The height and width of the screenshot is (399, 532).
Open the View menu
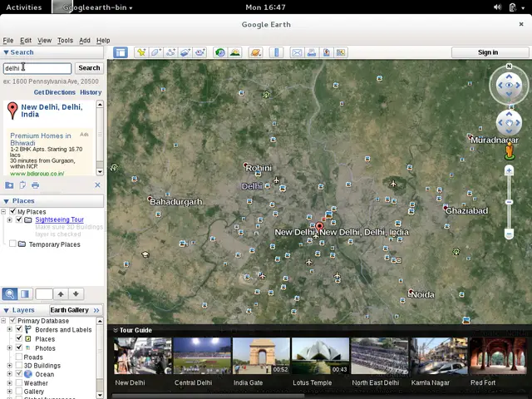[x=44, y=41]
